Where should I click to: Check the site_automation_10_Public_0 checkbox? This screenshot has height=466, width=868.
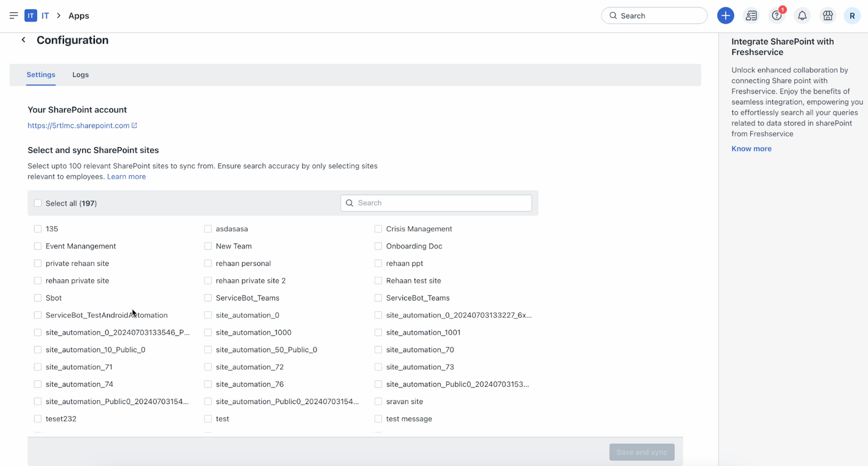pos(37,350)
